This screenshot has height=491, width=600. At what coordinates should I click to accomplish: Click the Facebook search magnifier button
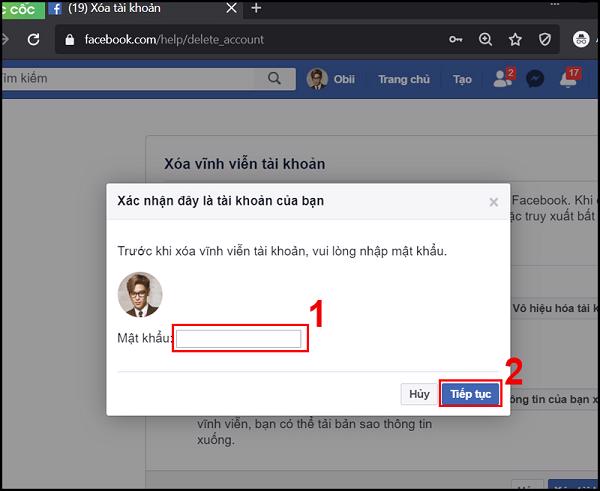[273, 79]
